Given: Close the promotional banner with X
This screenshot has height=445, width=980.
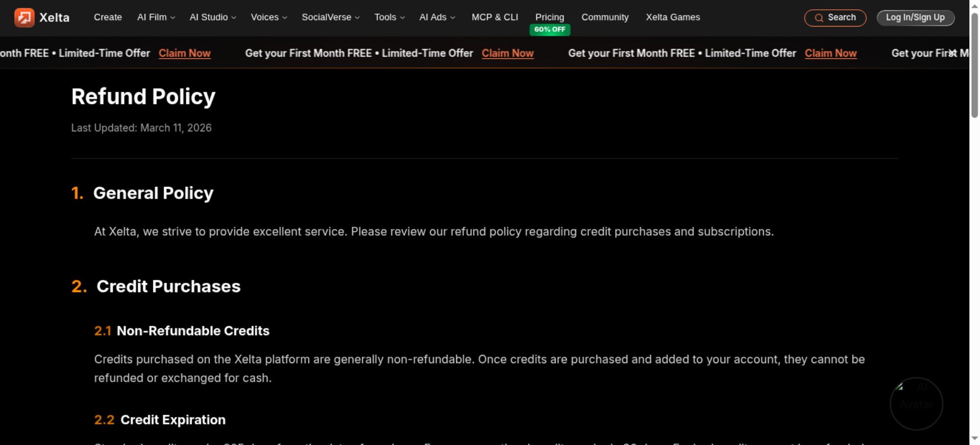Looking at the screenshot, I should (952, 53).
